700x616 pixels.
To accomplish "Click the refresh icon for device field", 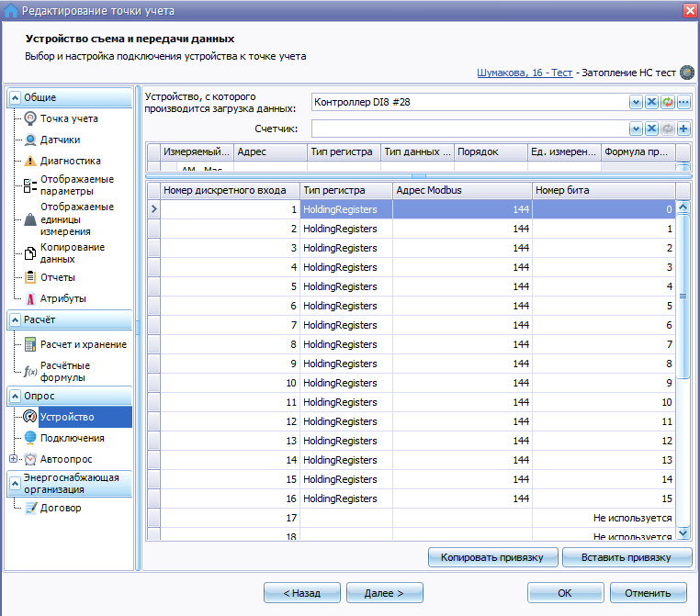I will click(x=668, y=102).
